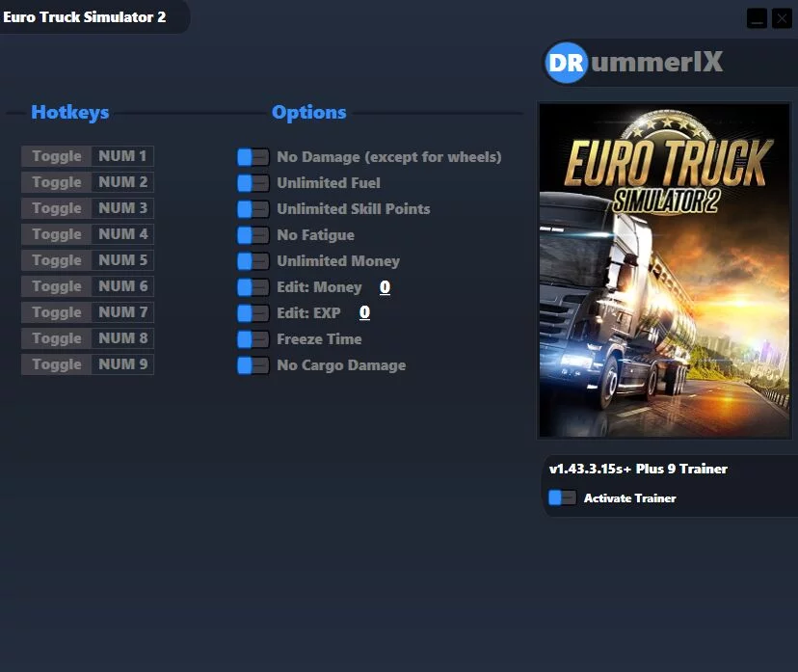Click the Toggle button for NUM 6

57,286
